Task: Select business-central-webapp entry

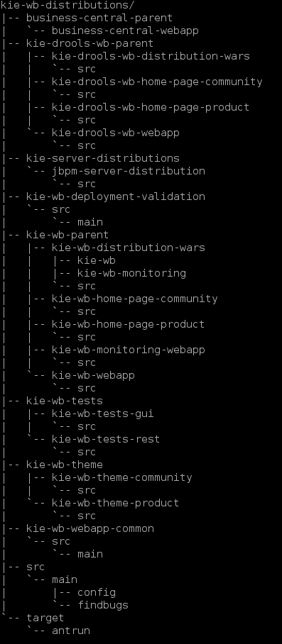Action: [x=125, y=30]
